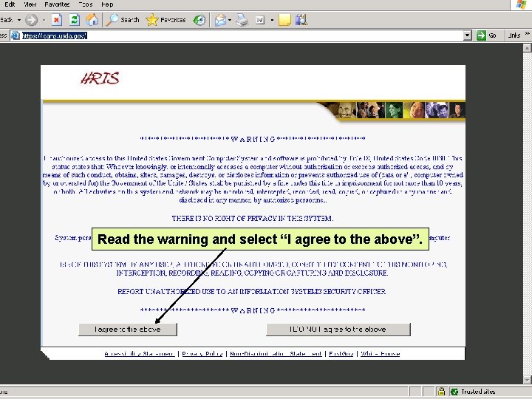Viewport: 532px width, 399px height.
Task: Click the Trusted sites zone icon
Action: (x=454, y=392)
